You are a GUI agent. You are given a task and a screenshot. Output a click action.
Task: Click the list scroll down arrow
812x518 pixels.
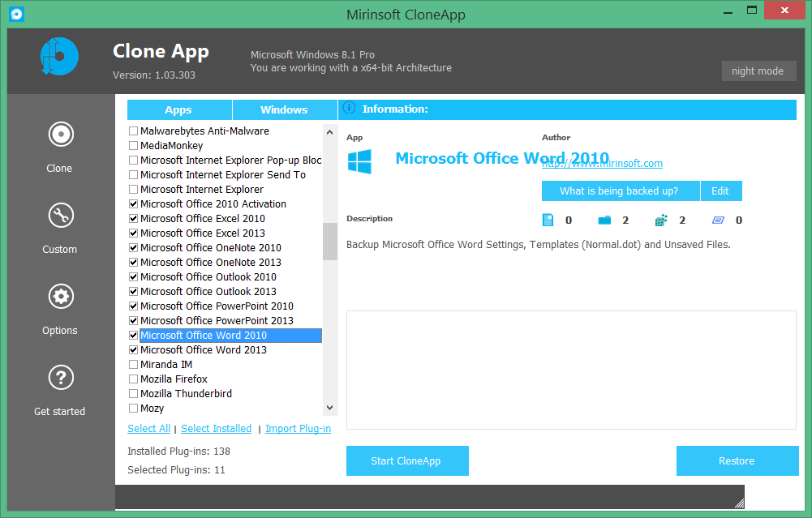tap(330, 408)
